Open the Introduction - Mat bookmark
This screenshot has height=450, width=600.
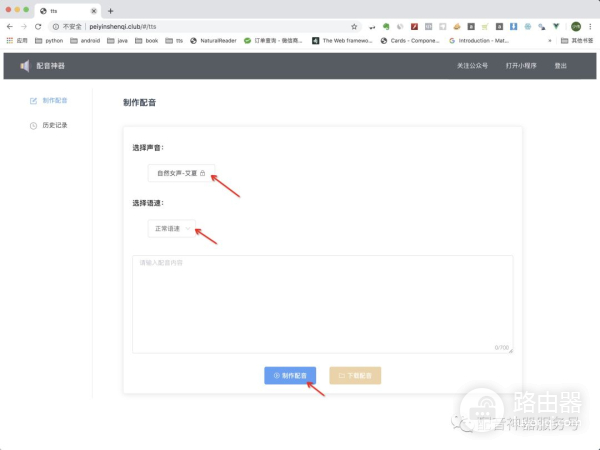[479, 41]
